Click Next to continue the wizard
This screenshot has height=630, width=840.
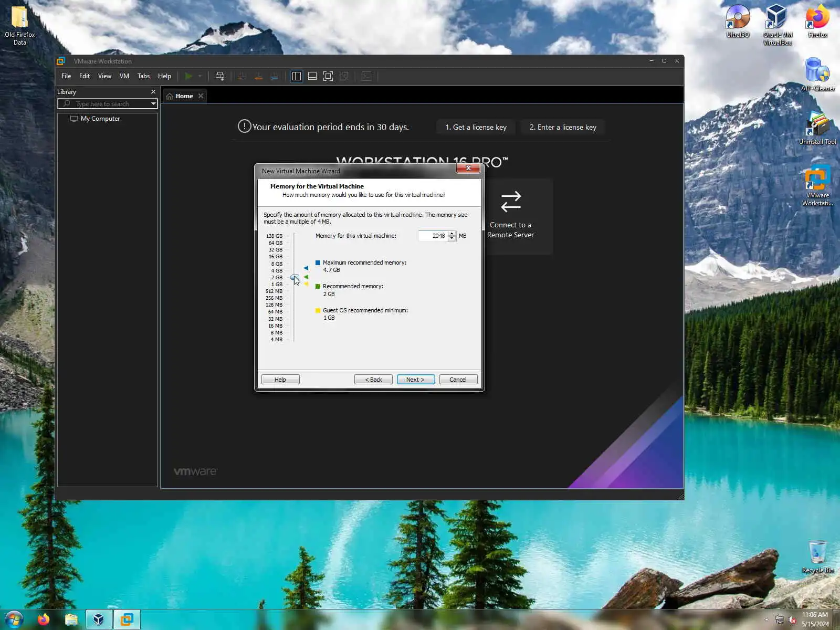[416, 380]
